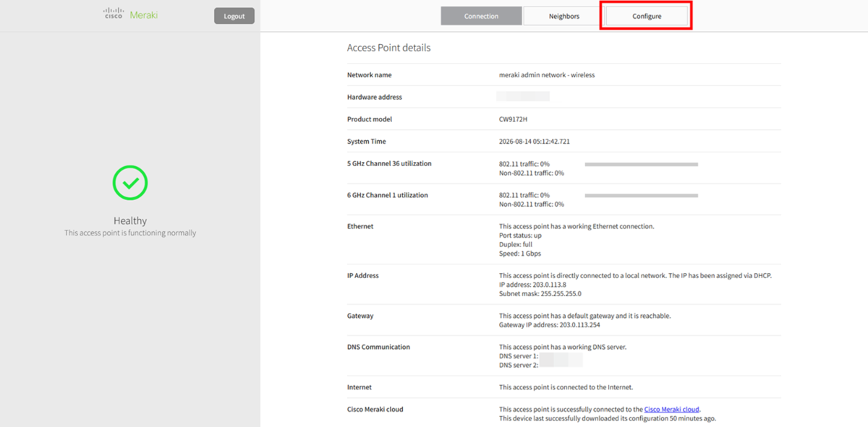Select text about being connected to the Internet
868x427 pixels.
point(566,387)
